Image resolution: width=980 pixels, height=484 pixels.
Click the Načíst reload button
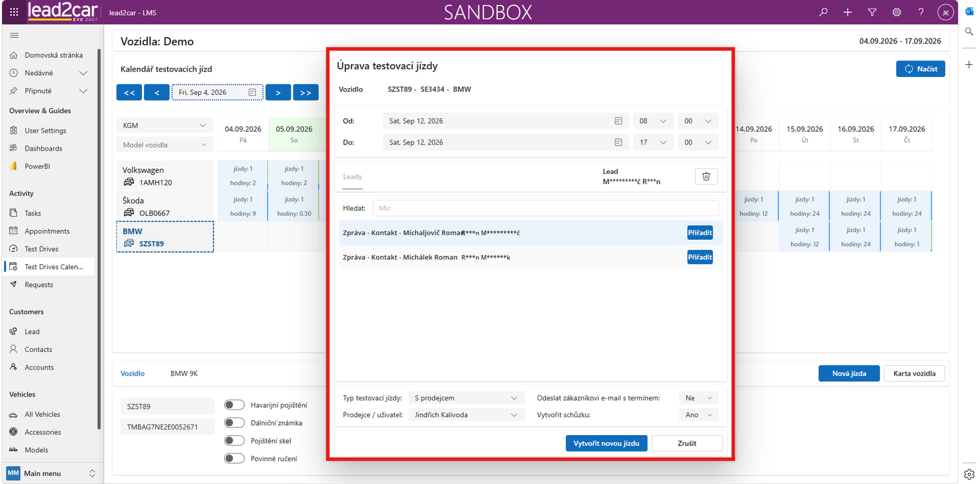point(921,69)
